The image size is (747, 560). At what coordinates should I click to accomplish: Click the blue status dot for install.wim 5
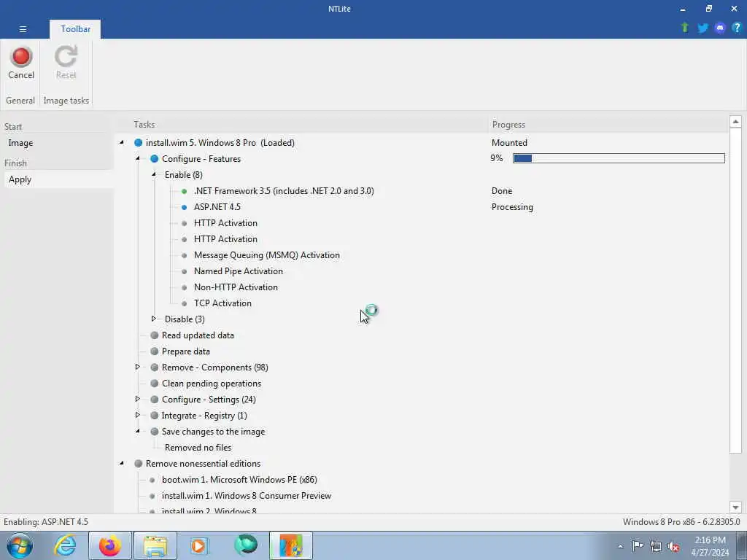pyautogui.click(x=138, y=143)
